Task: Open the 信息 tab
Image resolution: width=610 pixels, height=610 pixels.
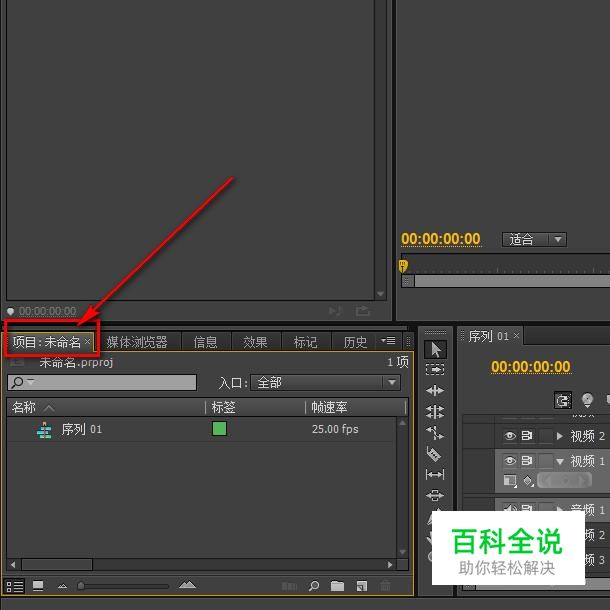Action: click(x=205, y=342)
